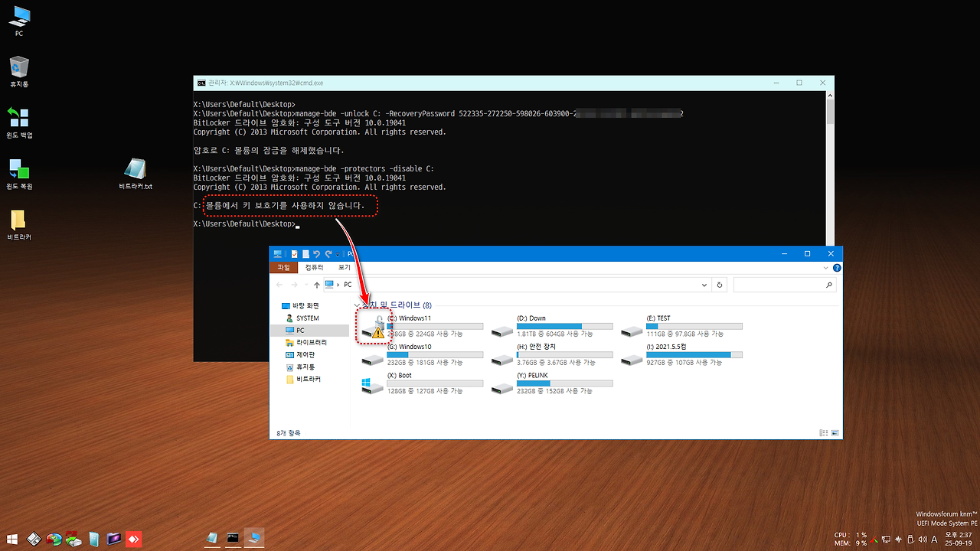Image resolution: width=980 pixels, height=551 pixels.
Task: Click the network monitor tray icon
Action: pyautogui.click(x=886, y=540)
